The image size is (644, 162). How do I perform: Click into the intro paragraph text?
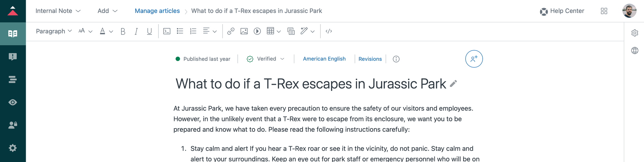point(323,119)
